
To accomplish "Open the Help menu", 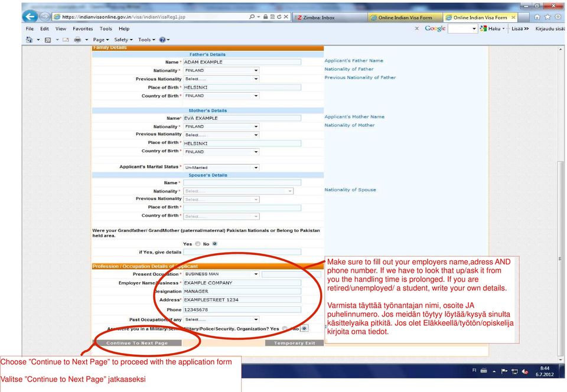I will click(x=124, y=28).
